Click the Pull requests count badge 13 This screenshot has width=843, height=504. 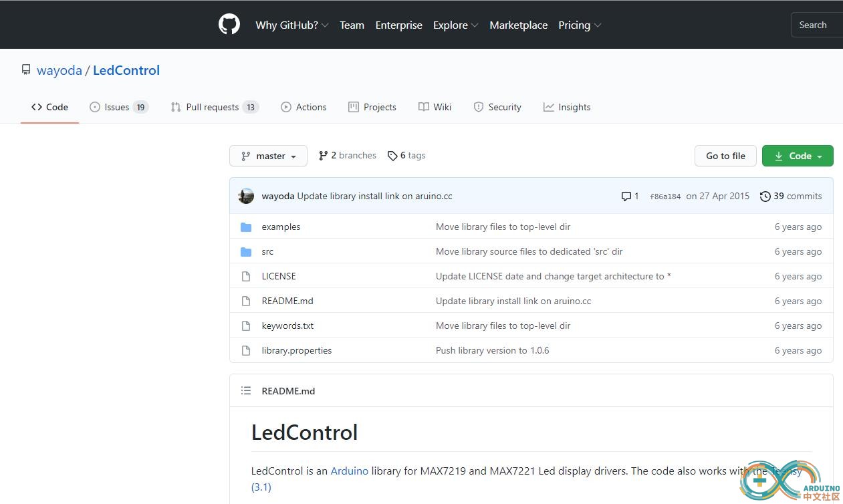coord(251,107)
